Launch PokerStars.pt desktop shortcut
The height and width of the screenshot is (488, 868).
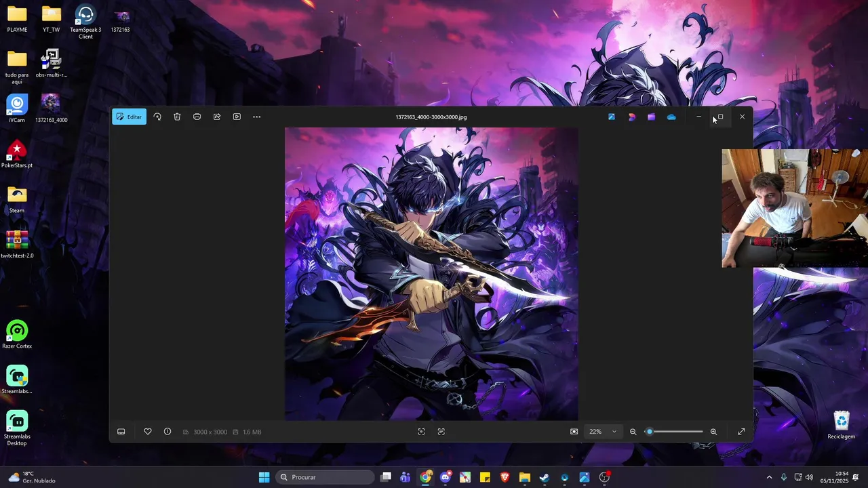pos(17,154)
